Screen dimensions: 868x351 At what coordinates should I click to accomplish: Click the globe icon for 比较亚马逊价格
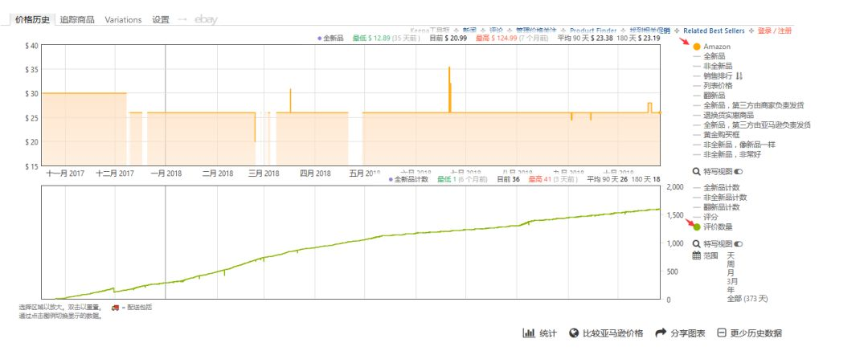point(574,333)
